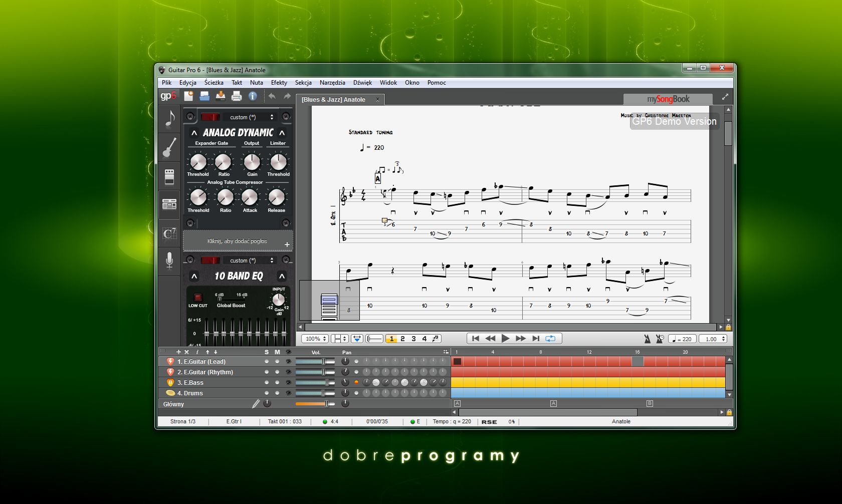Adjust the Główny master volume slider
Screen dimensions: 842x504
tap(315, 404)
